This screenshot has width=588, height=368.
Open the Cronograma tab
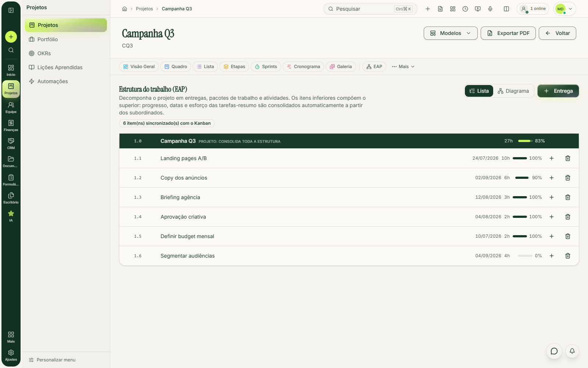tap(303, 67)
